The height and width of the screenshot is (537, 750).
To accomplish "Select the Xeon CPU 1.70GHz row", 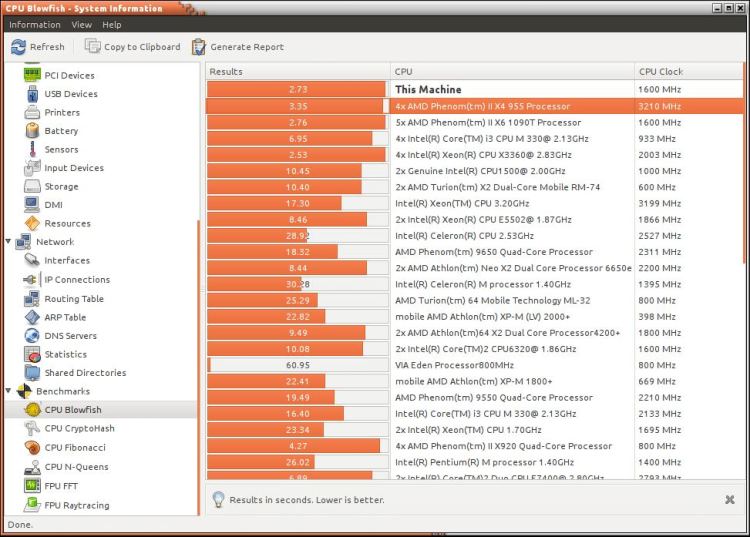I will (474, 430).
